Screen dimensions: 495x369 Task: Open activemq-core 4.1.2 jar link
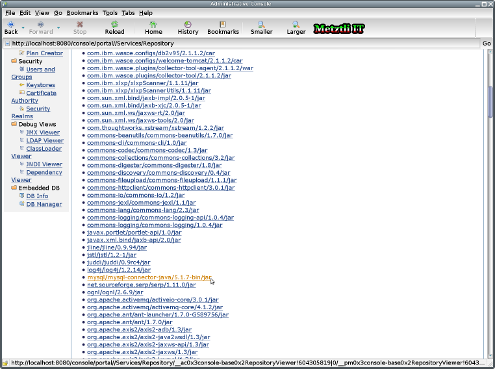tap(155, 307)
